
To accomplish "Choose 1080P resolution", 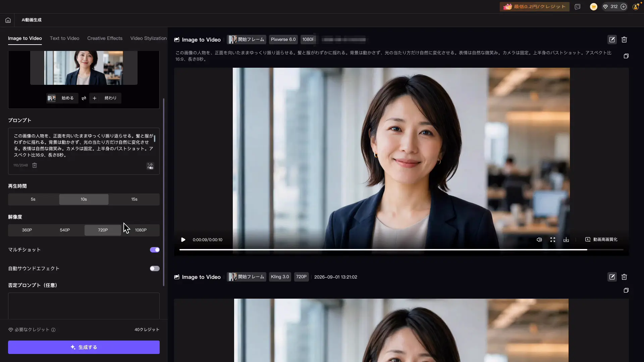I will click(x=141, y=230).
